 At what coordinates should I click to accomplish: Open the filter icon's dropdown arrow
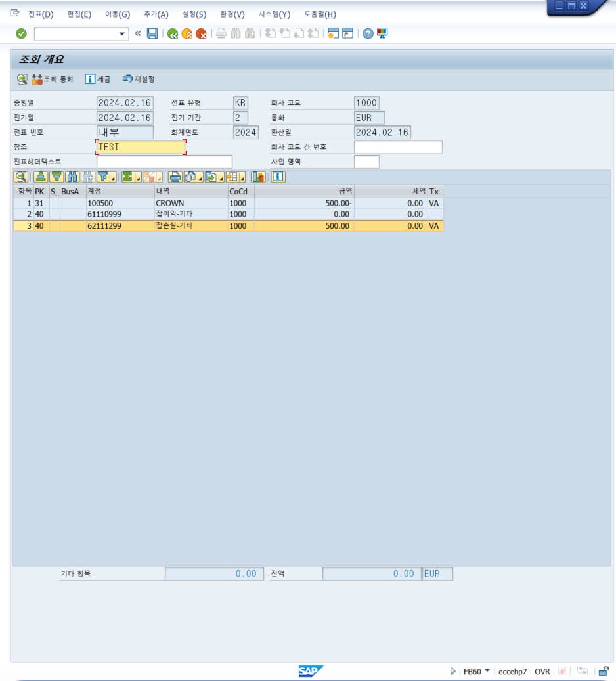pos(113,177)
